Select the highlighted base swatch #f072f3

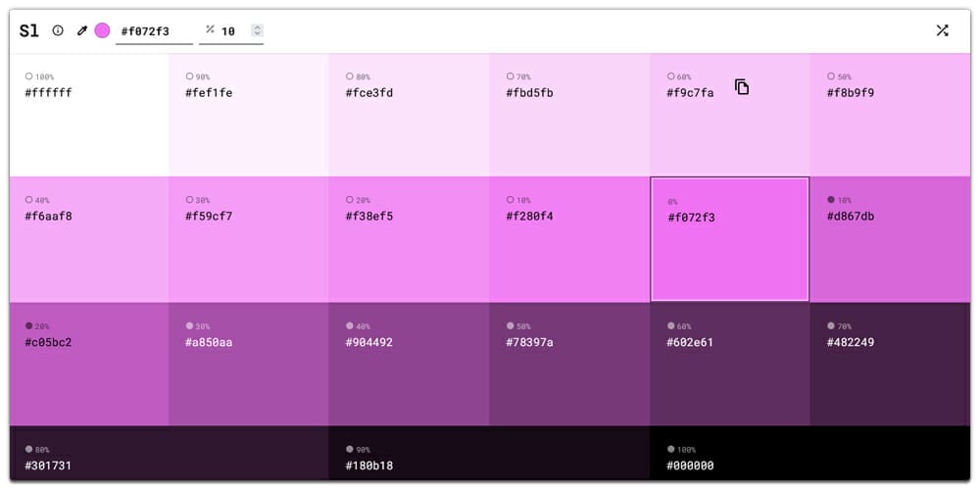pyautogui.click(x=729, y=239)
